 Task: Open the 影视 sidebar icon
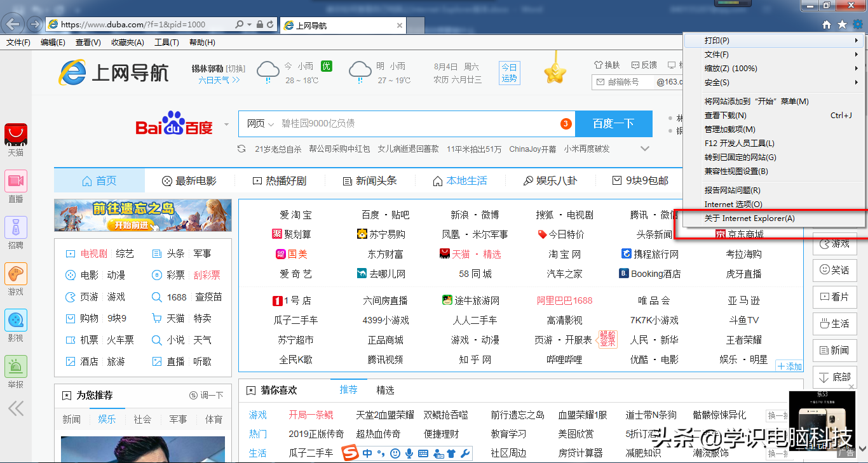[16, 321]
